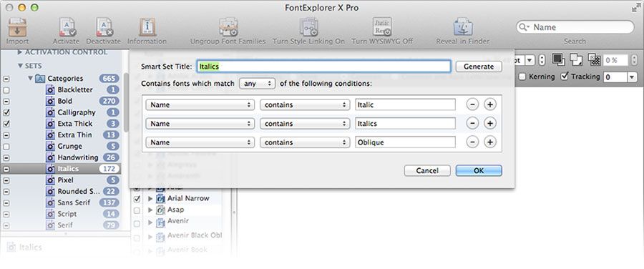Click Turn WYSIWYG Off icon
The image size is (644, 269).
point(382,27)
